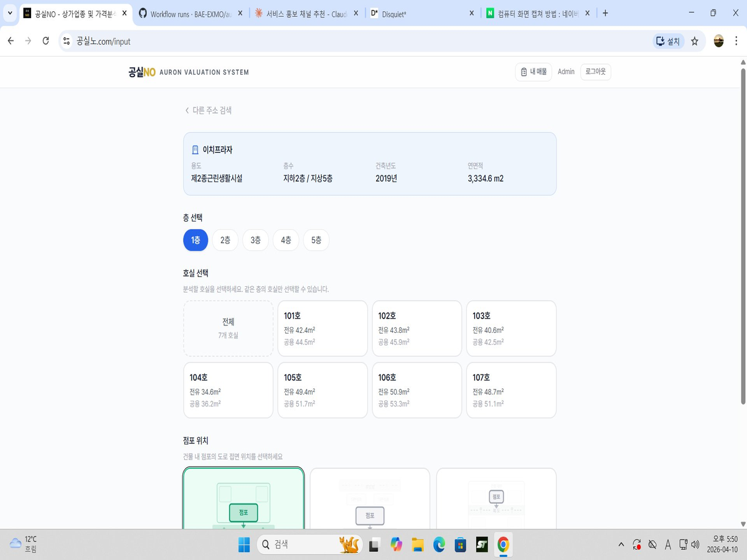
Task: Go back via 다른 주소 검색 link
Action: (209, 110)
